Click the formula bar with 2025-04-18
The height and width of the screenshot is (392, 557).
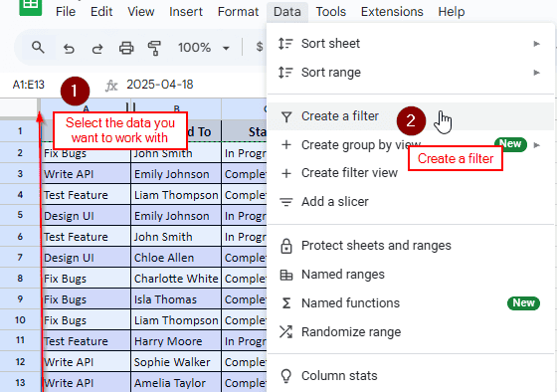click(x=160, y=85)
